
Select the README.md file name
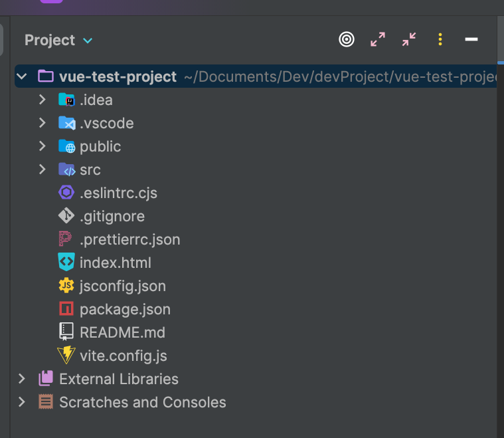coord(122,332)
